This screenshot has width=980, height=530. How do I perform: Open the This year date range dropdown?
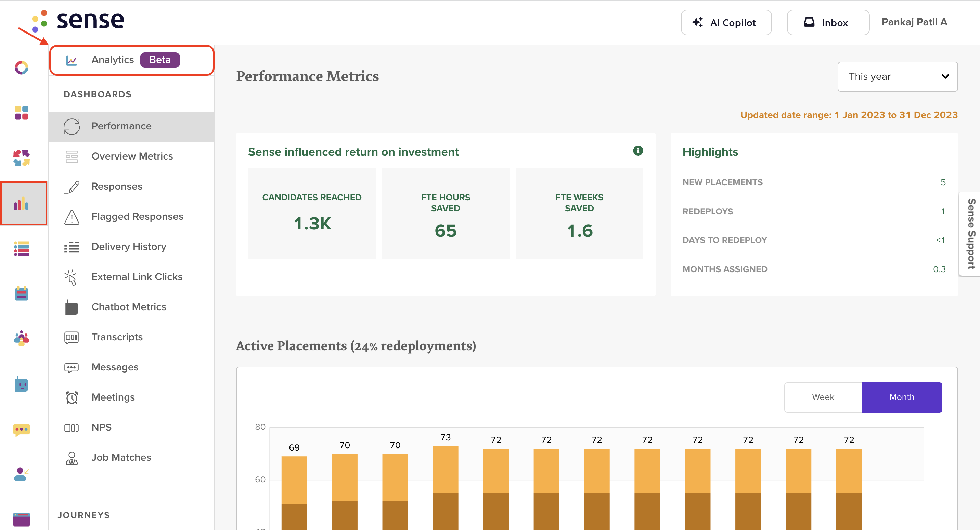point(898,77)
